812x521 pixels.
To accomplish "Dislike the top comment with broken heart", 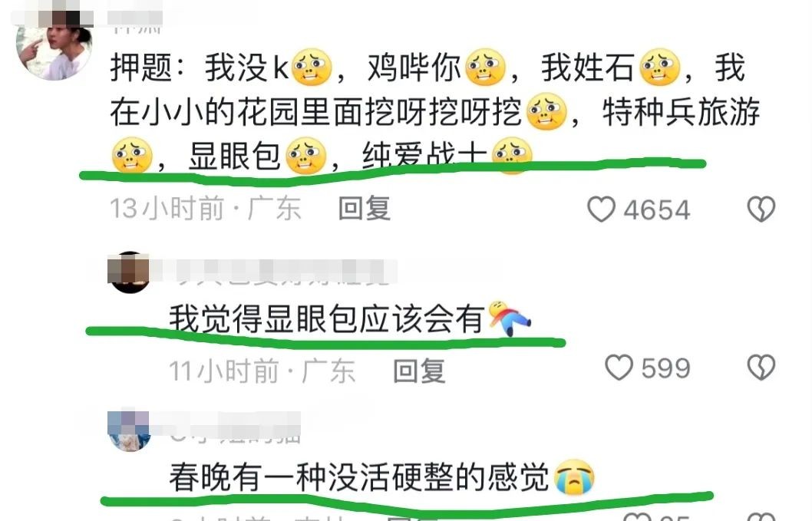I will [x=761, y=209].
